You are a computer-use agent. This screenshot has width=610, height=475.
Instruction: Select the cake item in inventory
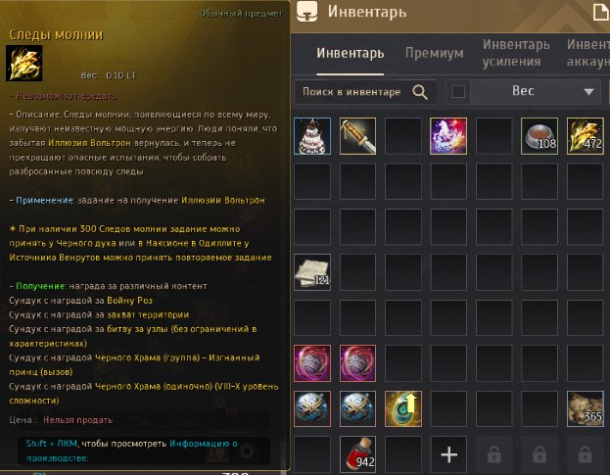click(x=312, y=136)
